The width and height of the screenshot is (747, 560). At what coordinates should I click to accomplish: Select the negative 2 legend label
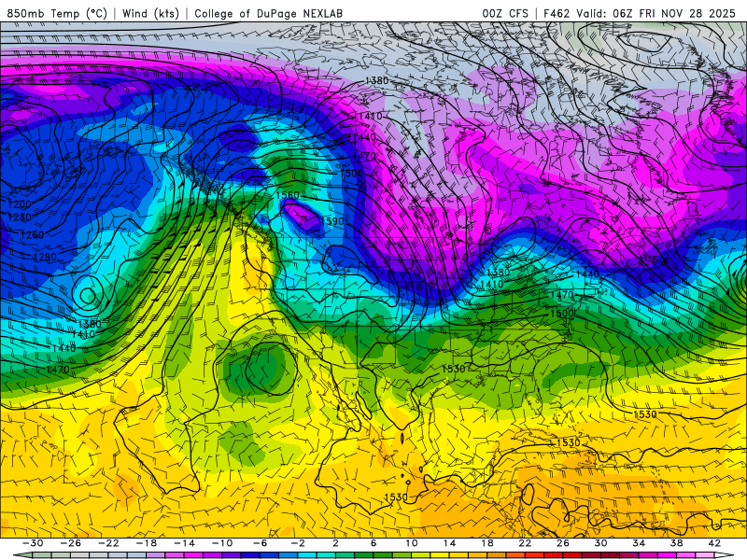coord(298,543)
